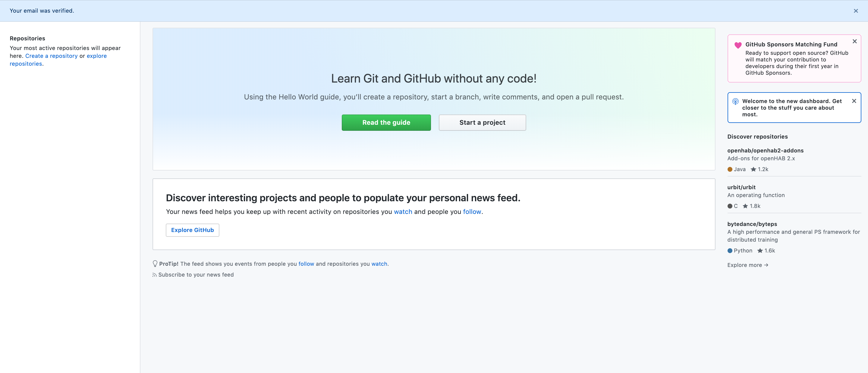Click the watch link in the ProTip text
The height and width of the screenshot is (373, 868).
(379, 263)
